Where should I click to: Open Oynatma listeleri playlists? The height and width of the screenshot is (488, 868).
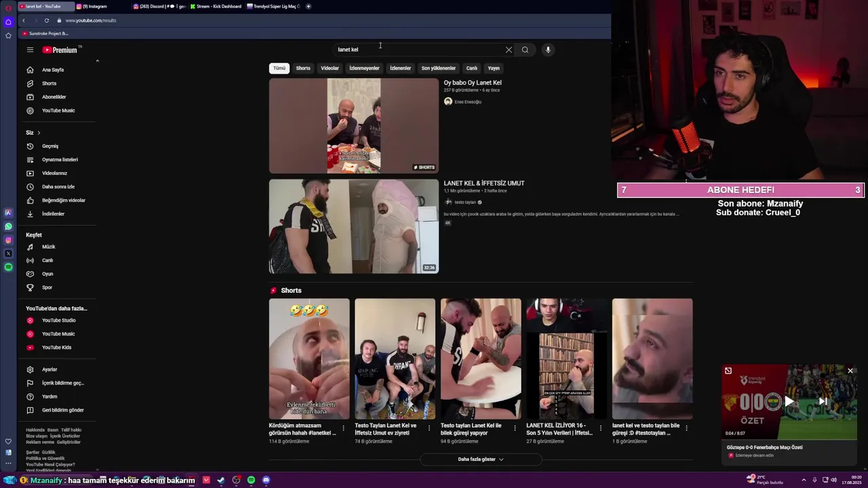click(58, 159)
